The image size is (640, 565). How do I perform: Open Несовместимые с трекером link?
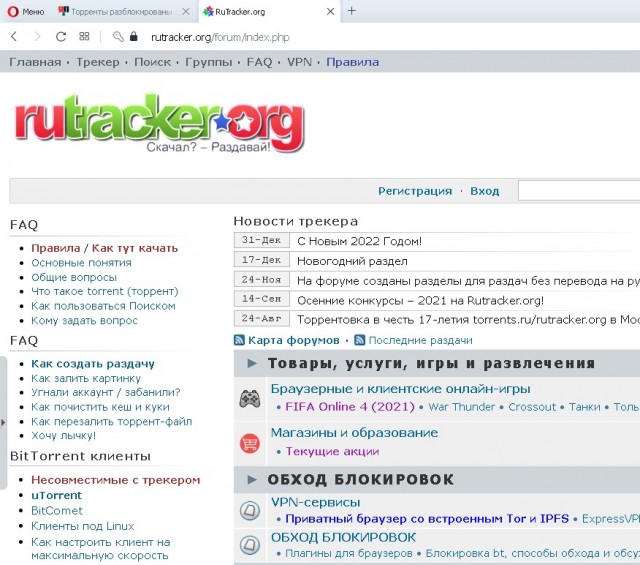[116, 480]
